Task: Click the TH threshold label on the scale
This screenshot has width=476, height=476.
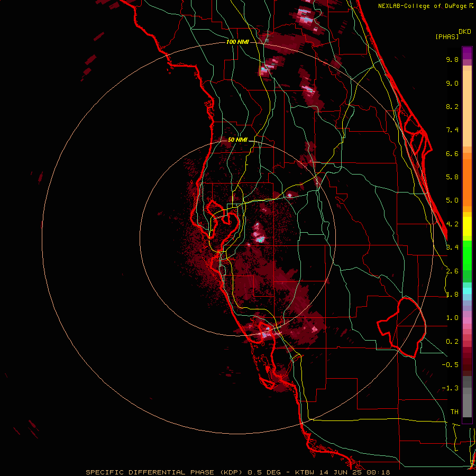Action: coord(454,412)
